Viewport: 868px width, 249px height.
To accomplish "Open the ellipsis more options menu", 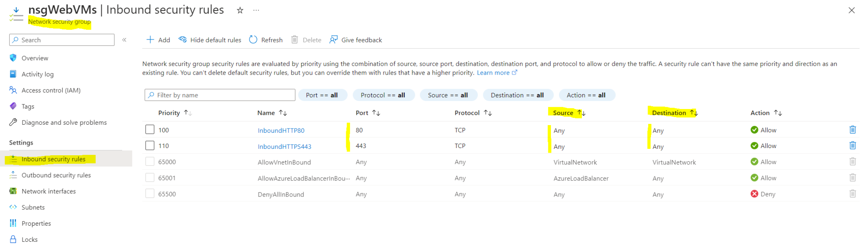I will point(256,10).
